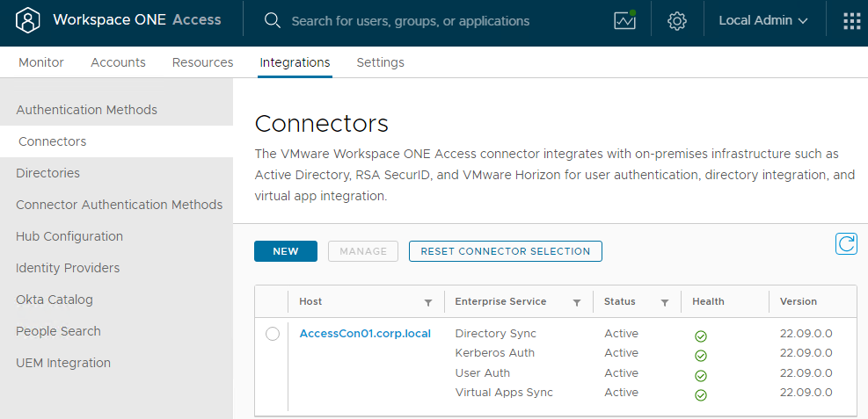Click the NEW button
This screenshot has height=419, width=868.
286,251
